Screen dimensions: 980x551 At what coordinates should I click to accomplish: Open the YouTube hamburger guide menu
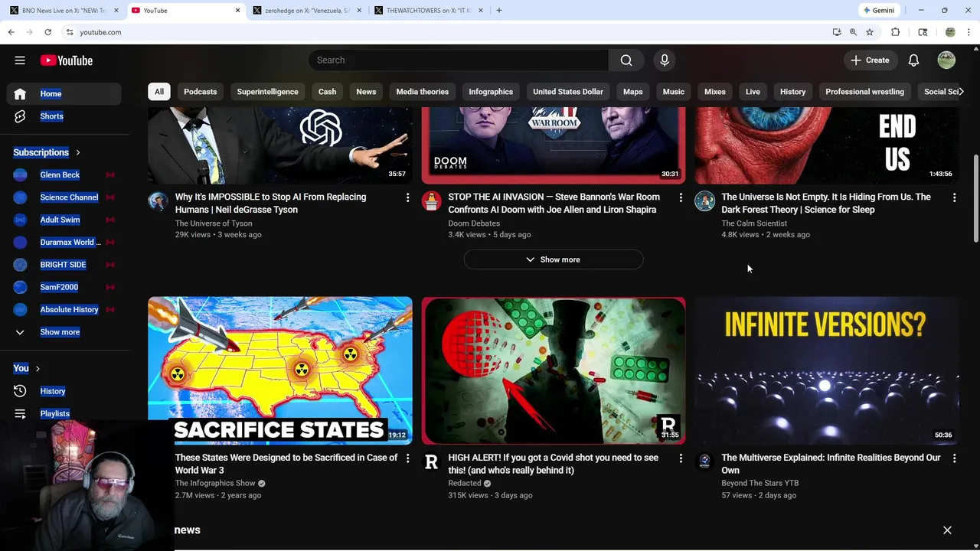[x=20, y=60]
